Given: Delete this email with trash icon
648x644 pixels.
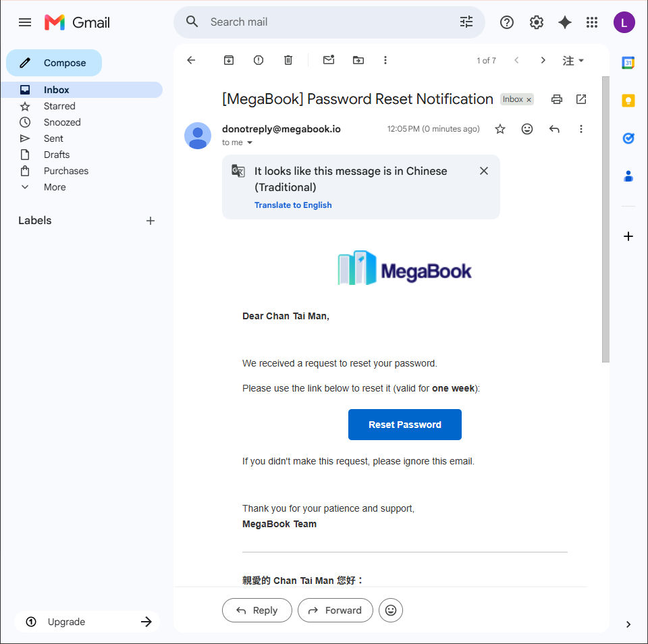Looking at the screenshot, I should click(x=288, y=60).
